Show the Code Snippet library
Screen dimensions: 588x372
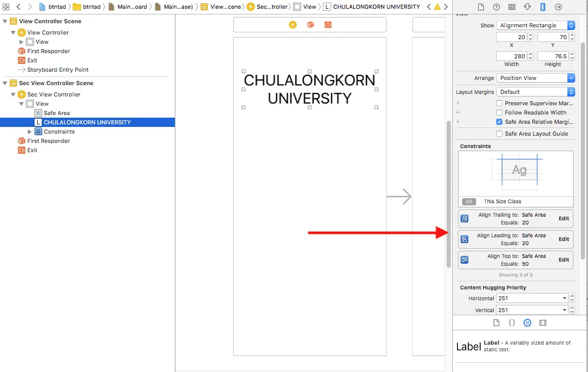pyautogui.click(x=512, y=323)
